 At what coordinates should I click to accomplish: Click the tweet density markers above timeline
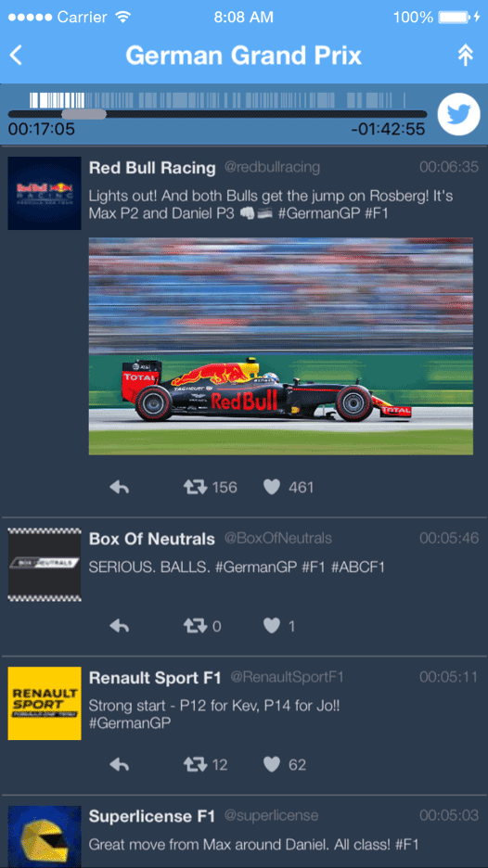click(218, 100)
